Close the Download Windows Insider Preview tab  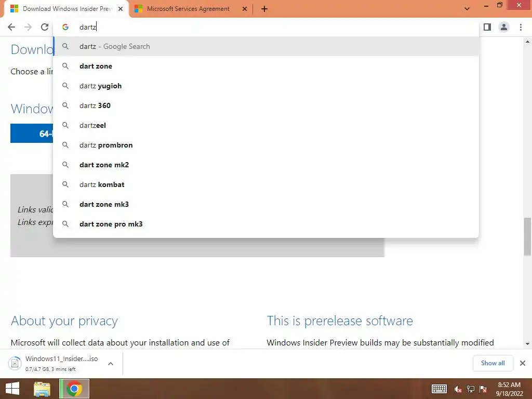click(121, 9)
